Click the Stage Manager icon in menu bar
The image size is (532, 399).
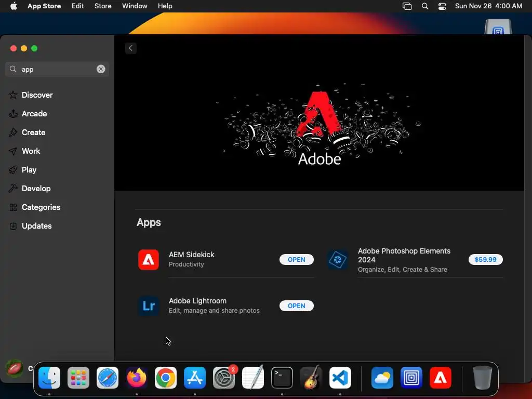(x=407, y=6)
